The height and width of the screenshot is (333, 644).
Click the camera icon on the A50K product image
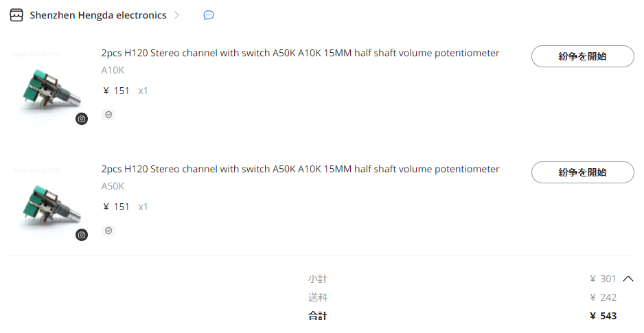tap(82, 234)
